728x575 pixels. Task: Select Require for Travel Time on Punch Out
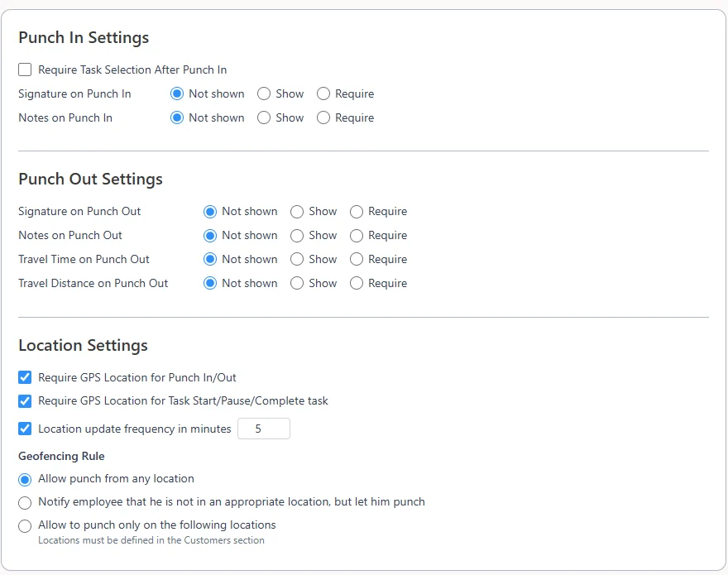pyautogui.click(x=356, y=259)
